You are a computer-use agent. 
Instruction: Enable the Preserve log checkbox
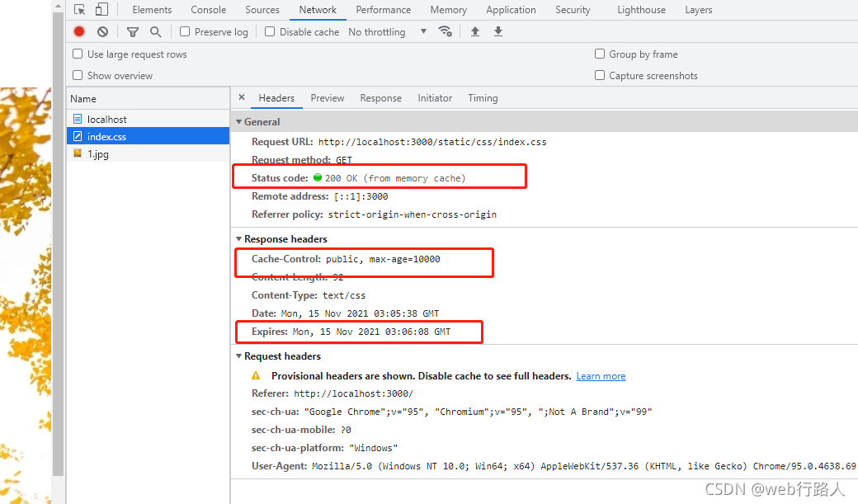coord(183,31)
